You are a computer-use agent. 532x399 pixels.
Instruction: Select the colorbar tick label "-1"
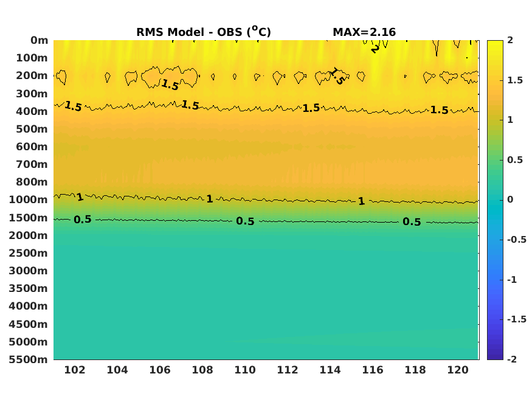(x=512, y=280)
